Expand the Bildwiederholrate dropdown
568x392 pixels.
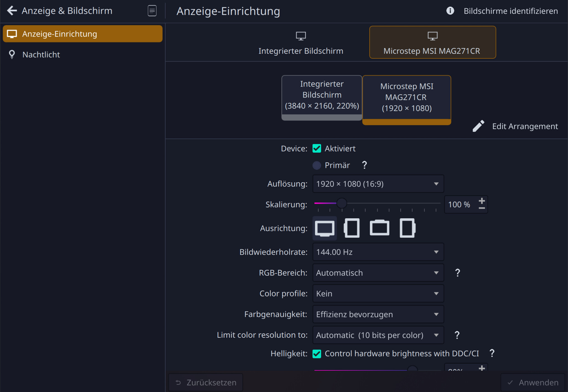[x=378, y=252]
